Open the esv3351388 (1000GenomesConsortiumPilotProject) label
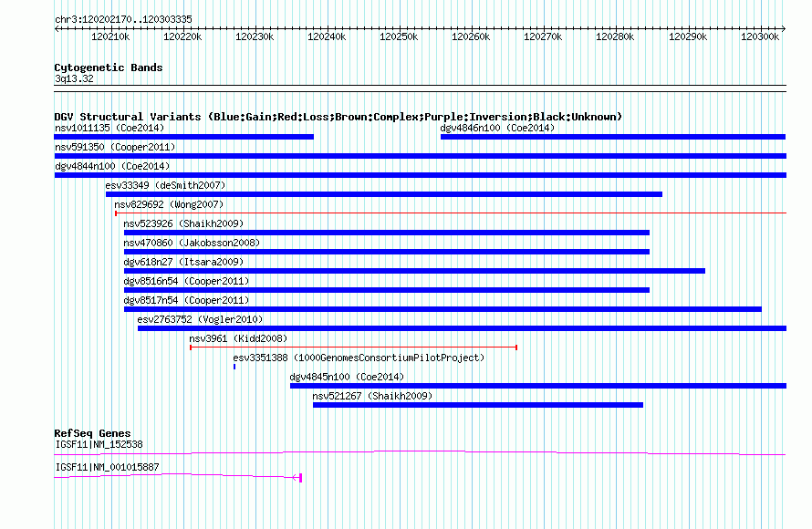812x529 pixels. pos(359,358)
